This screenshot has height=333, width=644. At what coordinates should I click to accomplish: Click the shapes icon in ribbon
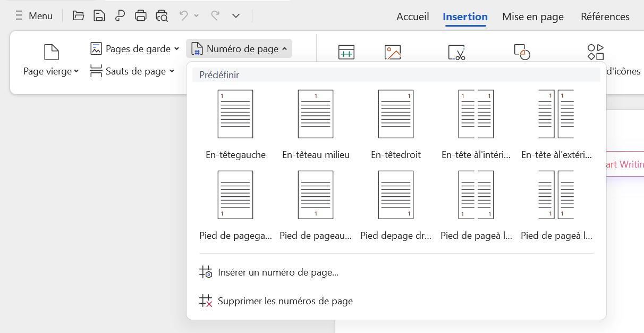522,52
